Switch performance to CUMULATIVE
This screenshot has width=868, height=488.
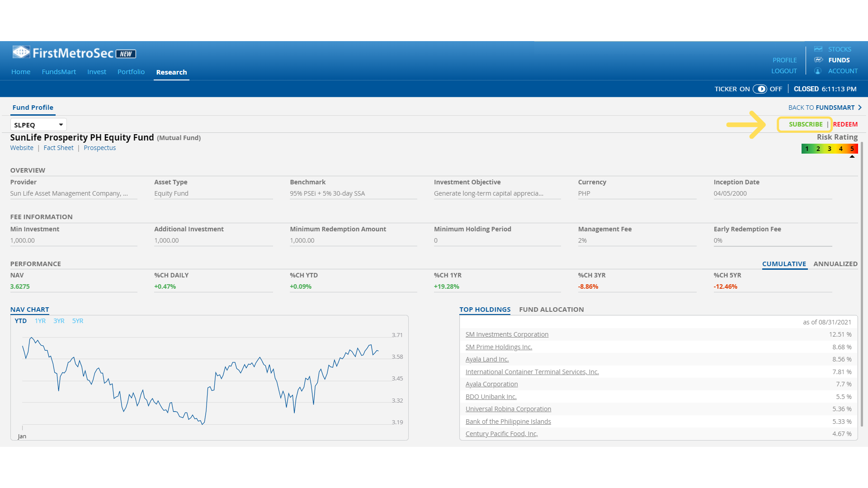[784, 264]
